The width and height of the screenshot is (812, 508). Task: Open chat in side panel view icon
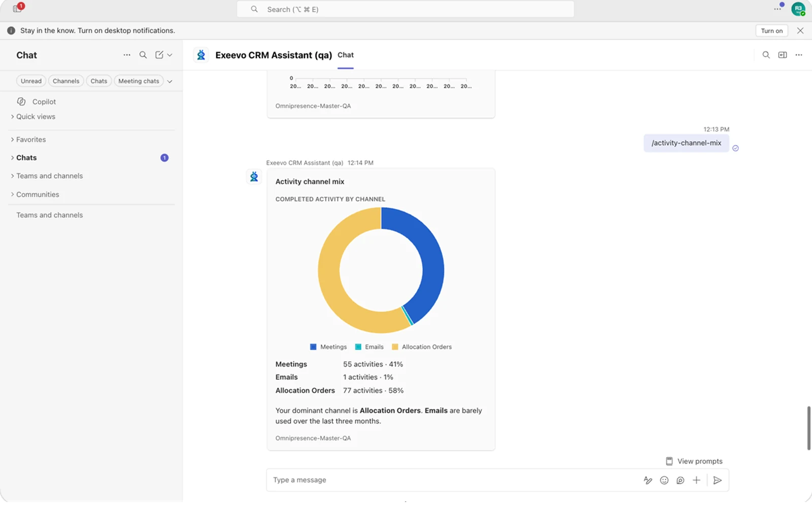point(783,55)
